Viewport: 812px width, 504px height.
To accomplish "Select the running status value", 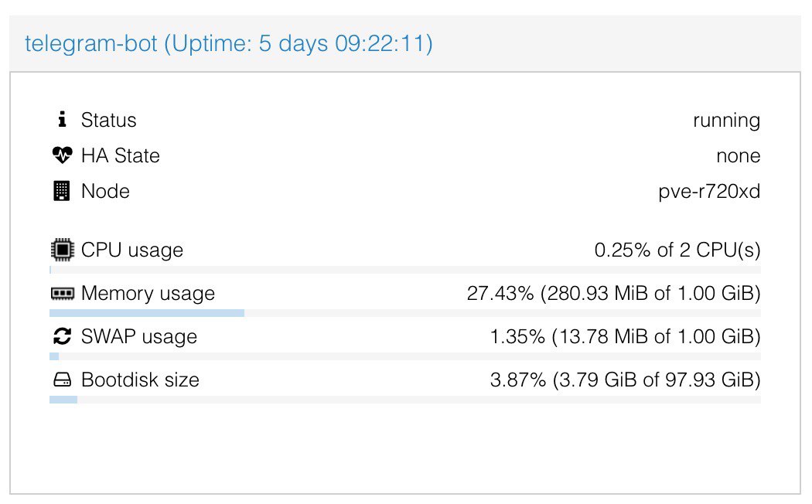I will (x=727, y=121).
